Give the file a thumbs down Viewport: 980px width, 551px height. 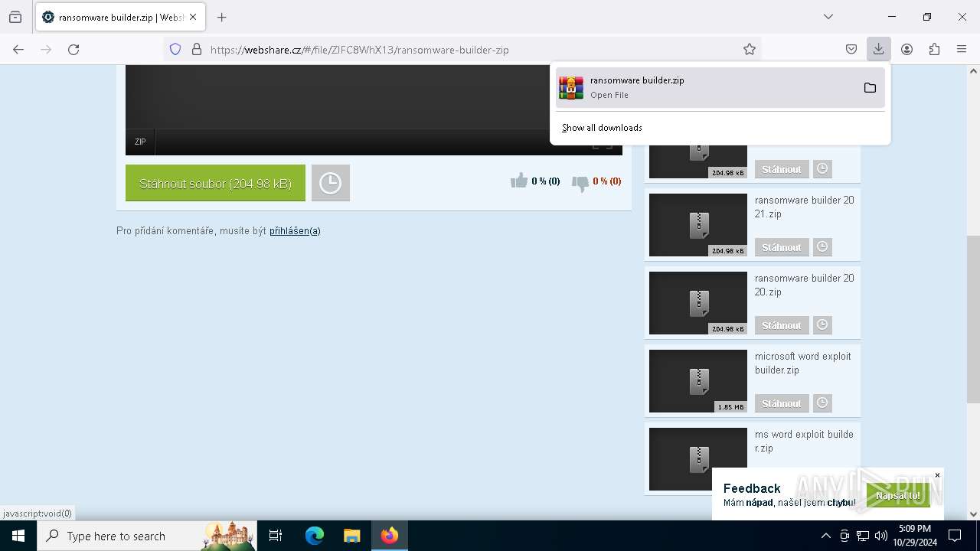(580, 182)
